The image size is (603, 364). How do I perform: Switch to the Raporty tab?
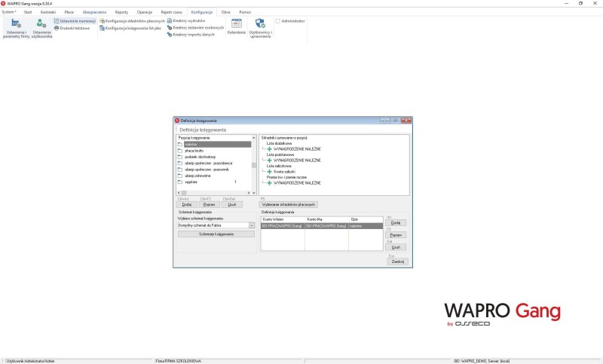pos(121,12)
